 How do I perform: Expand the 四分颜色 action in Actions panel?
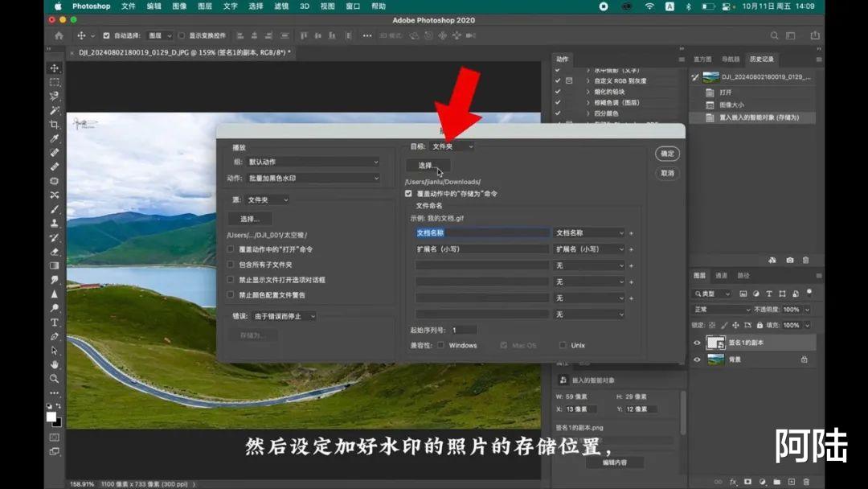[x=588, y=113]
